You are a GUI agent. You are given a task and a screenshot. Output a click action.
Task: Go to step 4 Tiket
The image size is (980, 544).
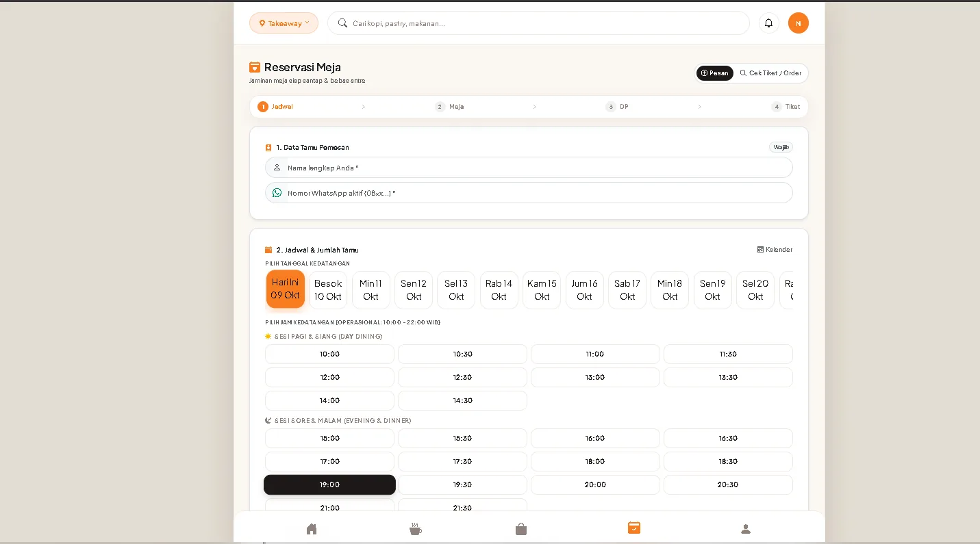click(x=786, y=107)
